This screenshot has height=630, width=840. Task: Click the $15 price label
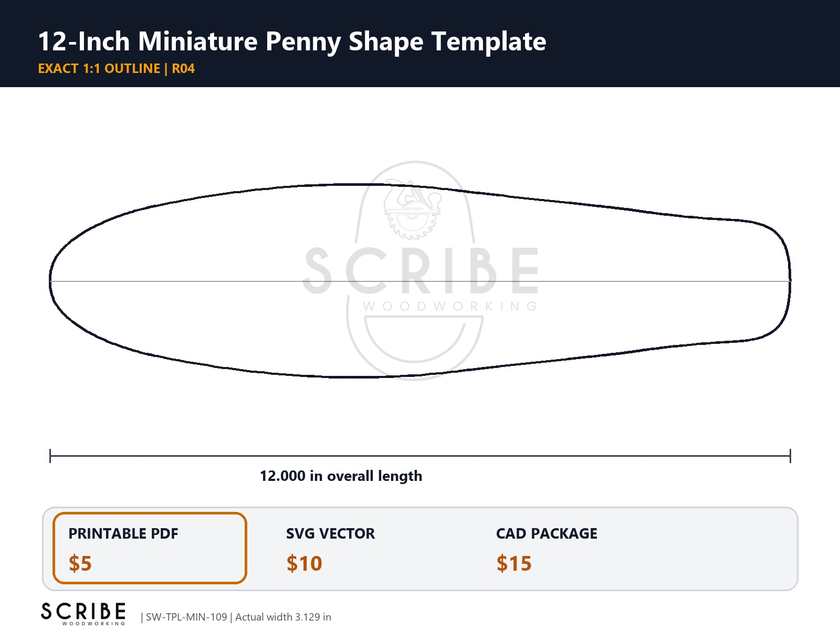tap(514, 563)
